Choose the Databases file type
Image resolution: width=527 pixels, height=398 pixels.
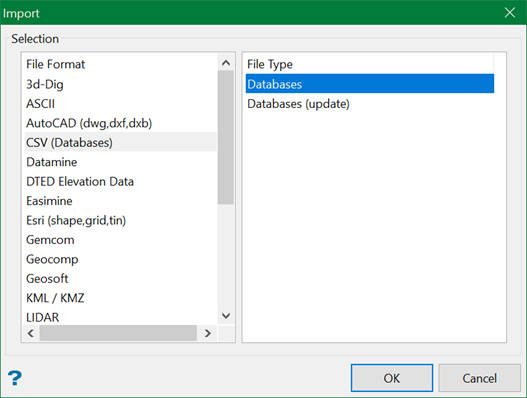pos(370,84)
